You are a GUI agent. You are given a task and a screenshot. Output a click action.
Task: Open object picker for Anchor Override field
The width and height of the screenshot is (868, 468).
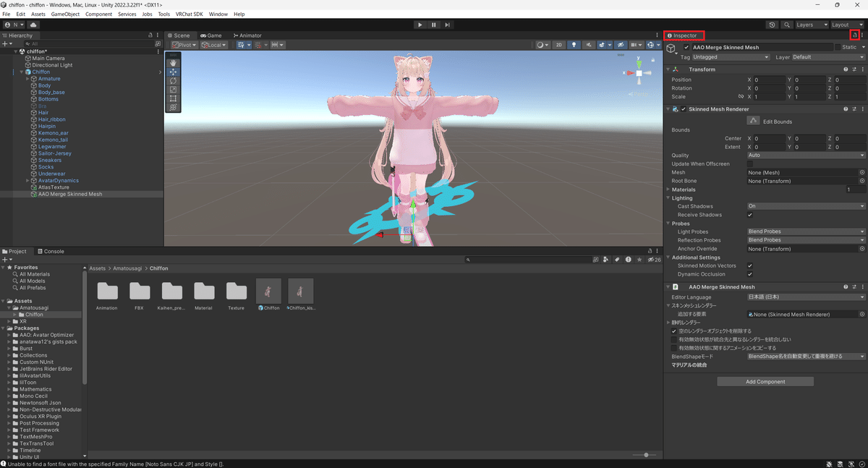click(x=861, y=249)
